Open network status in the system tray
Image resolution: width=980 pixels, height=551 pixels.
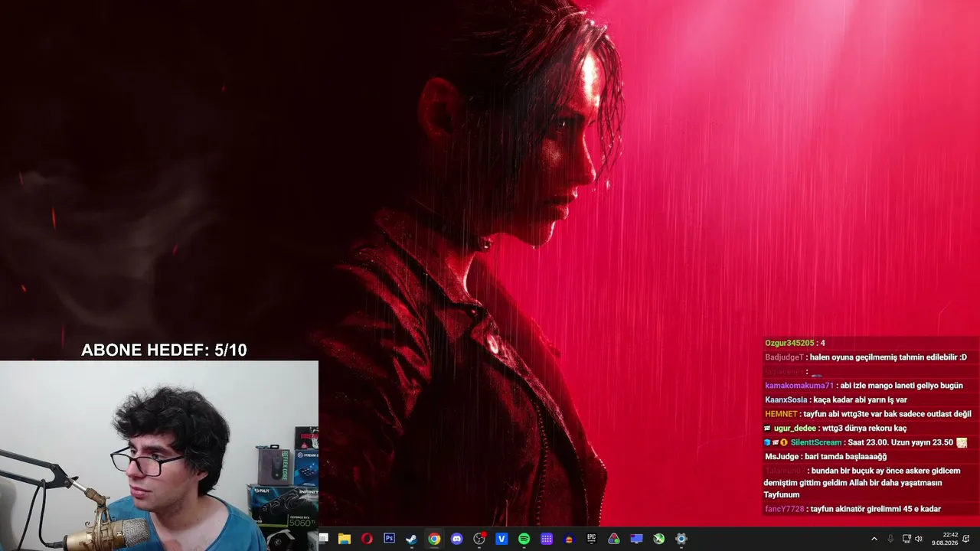[x=906, y=539]
